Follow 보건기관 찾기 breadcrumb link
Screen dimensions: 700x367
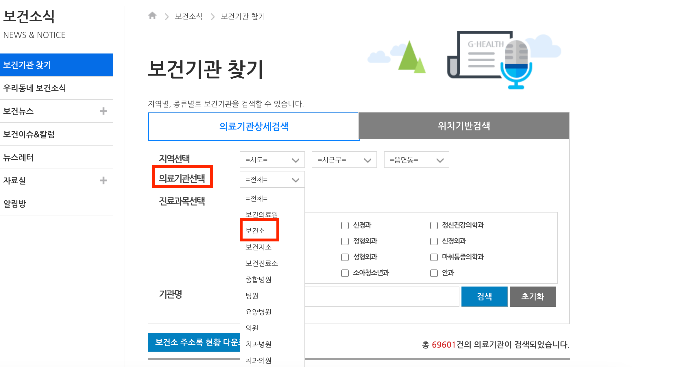point(242,17)
